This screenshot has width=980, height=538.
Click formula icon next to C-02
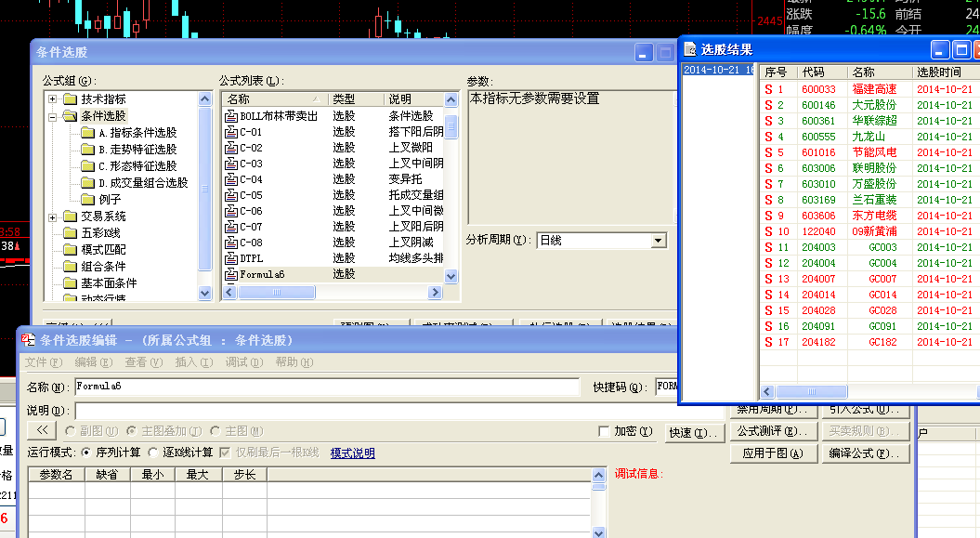[x=231, y=148]
